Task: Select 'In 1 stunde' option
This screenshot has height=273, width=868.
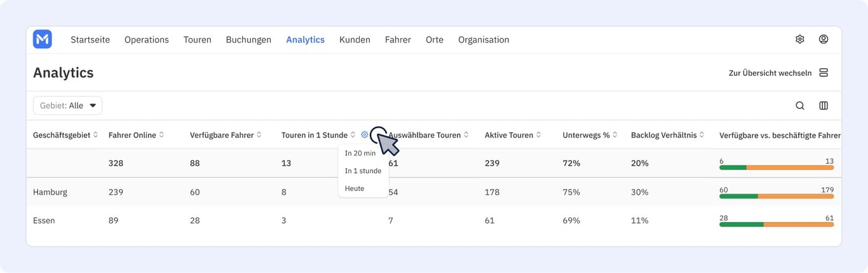Action: [x=363, y=171]
